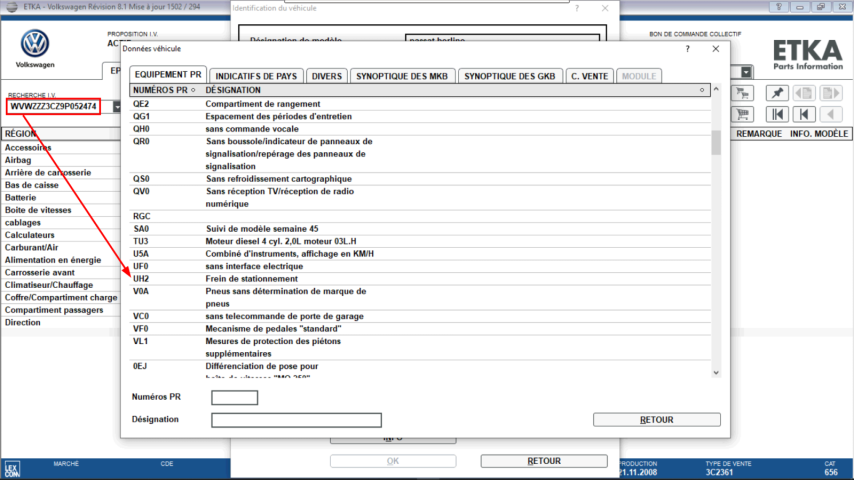Screen dimensions: 854x480
Task: Click the main window help button in title bar
Action: point(779,7)
